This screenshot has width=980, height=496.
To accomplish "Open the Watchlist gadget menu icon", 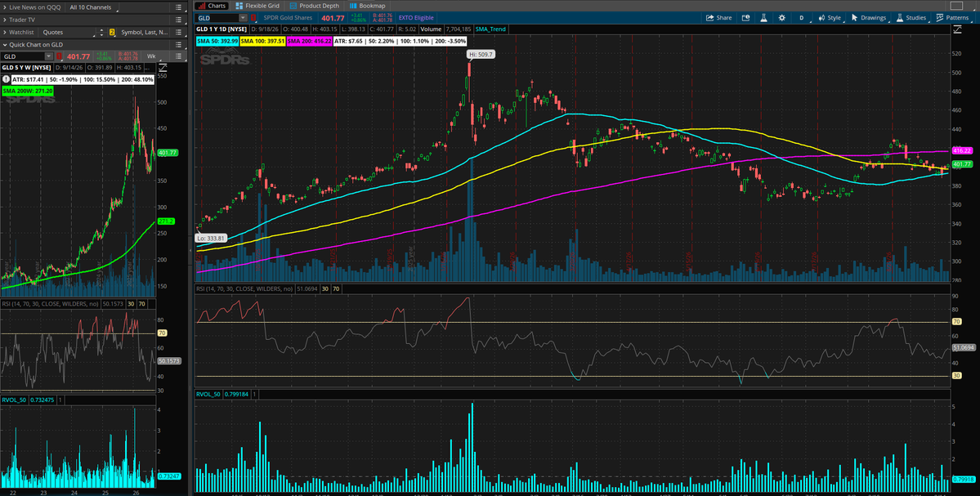I will click(178, 32).
